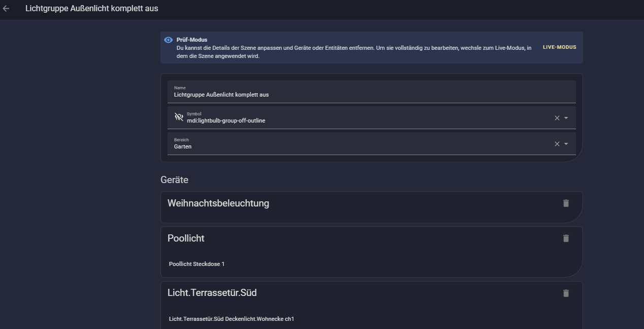Open the Deckenlicht.Wohnecke ch1 entity row

click(232, 319)
